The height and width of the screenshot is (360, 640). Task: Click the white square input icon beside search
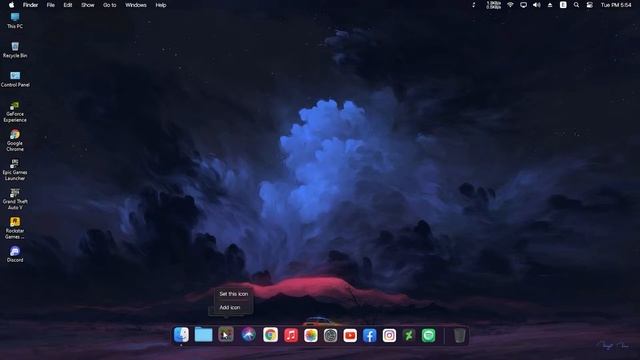[563, 5]
